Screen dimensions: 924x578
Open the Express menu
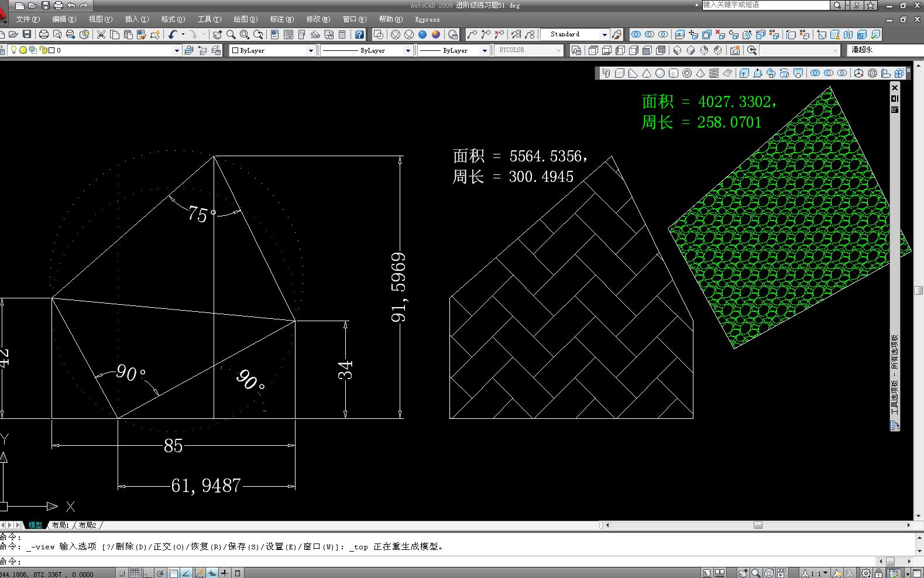[427, 19]
